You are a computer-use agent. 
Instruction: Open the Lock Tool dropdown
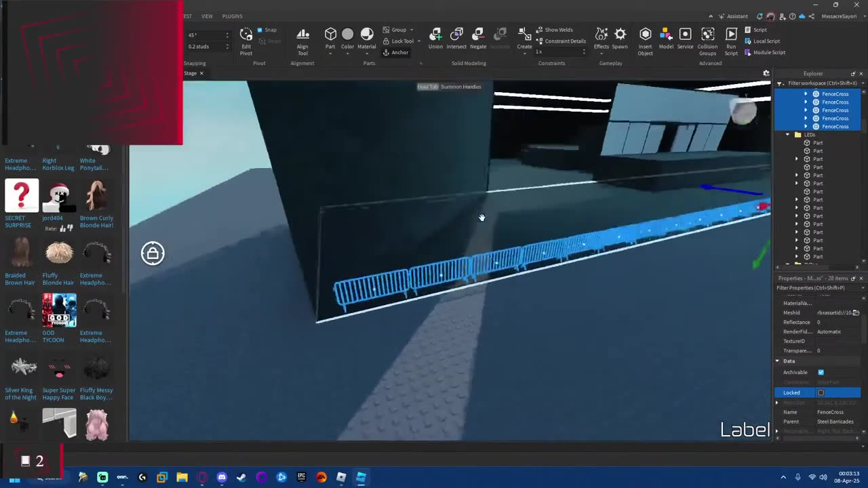pos(419,41)
